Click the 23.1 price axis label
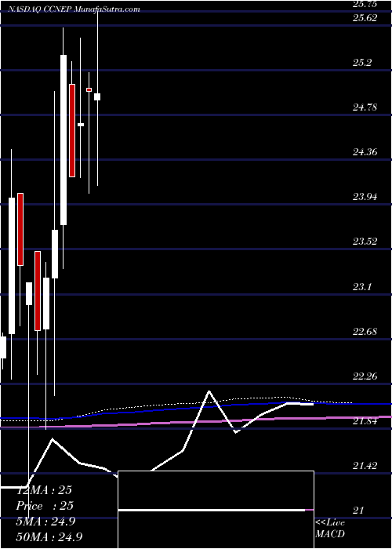 pos(362,287)
